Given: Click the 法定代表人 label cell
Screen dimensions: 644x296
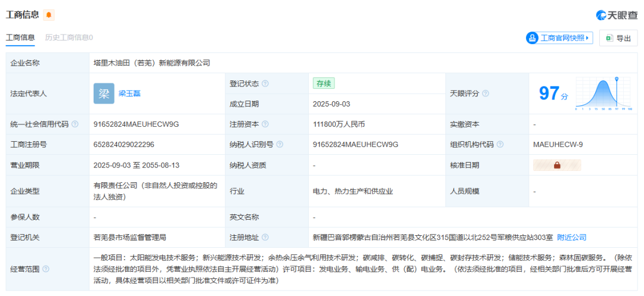Looking at the screenshot, I should pyautogui.click(x=48, y=94).
